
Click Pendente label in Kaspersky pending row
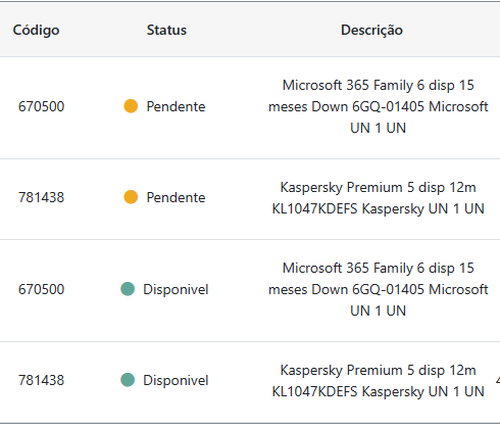176,197
